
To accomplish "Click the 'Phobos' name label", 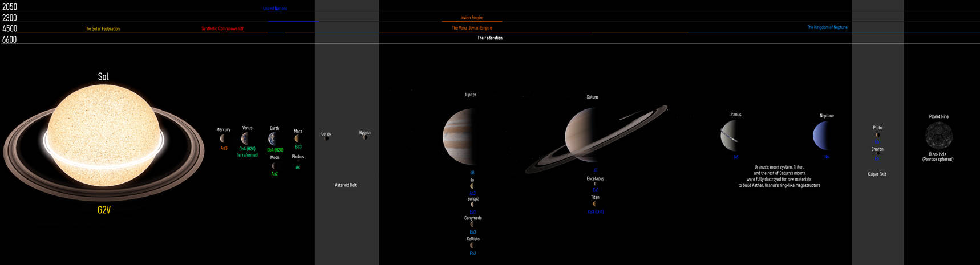I will [298, 157].
